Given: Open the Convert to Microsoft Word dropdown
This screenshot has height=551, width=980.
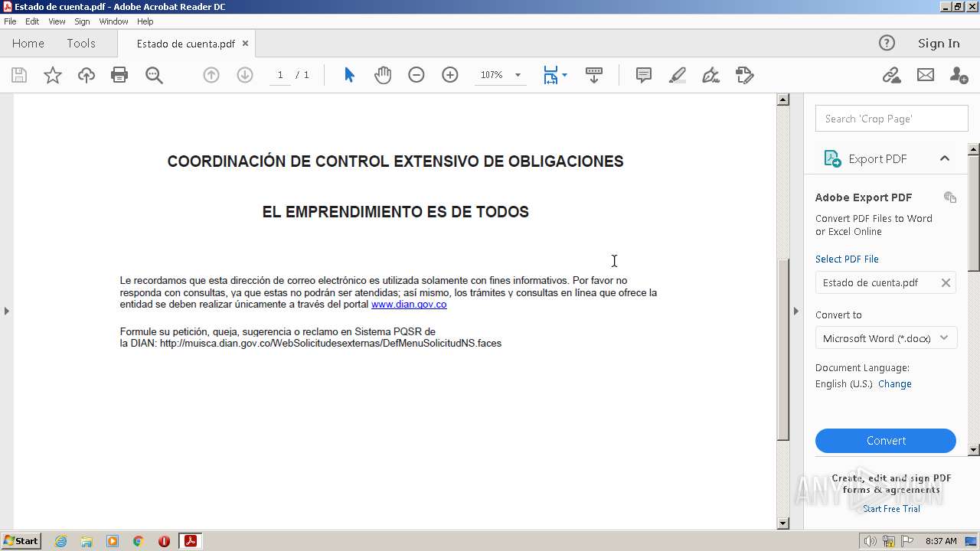Looking at the screenshot, I should coord(886,338).
